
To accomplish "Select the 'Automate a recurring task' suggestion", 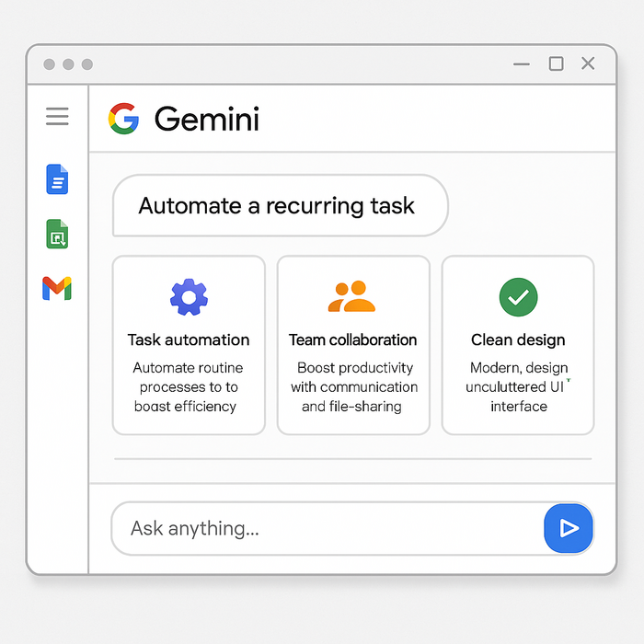I will [281, 205].
